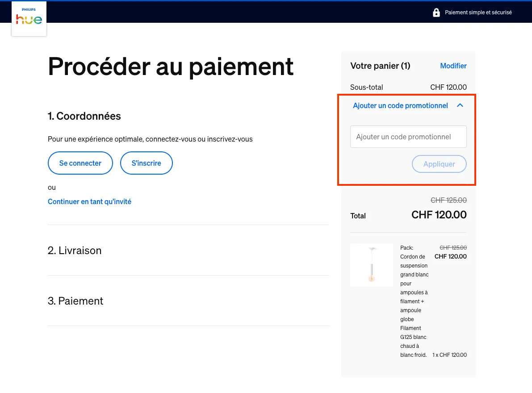Collapse the promo code section via its chevron
532x393 pixels.
[x=460, y=105]
